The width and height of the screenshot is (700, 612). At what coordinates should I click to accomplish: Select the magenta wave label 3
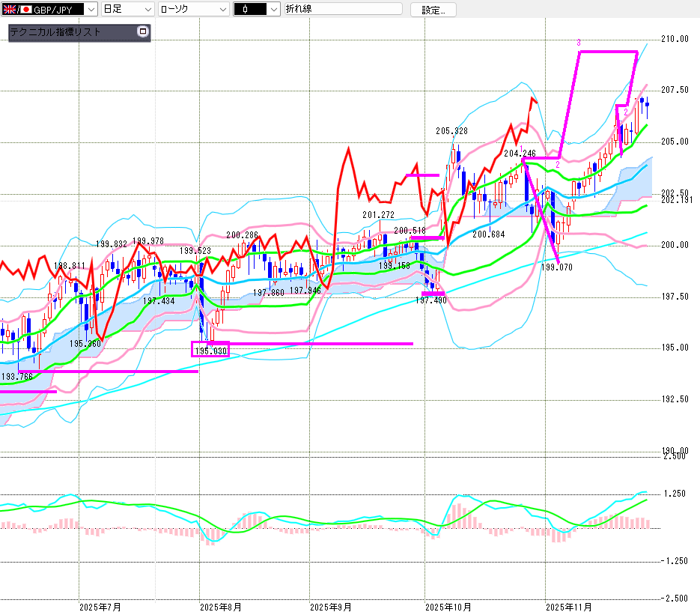click(579, 43)
